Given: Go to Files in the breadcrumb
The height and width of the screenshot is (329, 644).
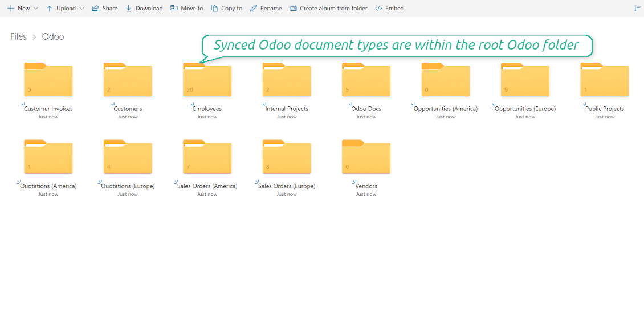Looking at the screenshot, I should pos(18,36).
